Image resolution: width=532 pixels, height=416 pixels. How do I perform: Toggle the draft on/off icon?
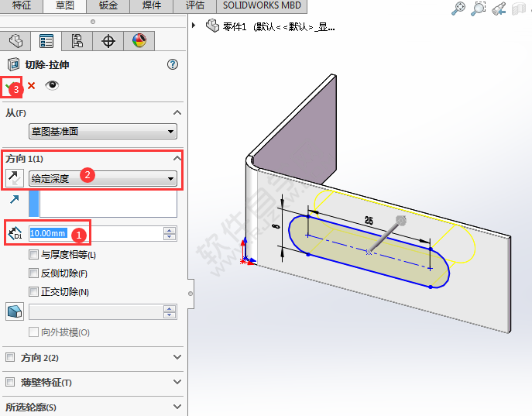[x=15, y=311]
